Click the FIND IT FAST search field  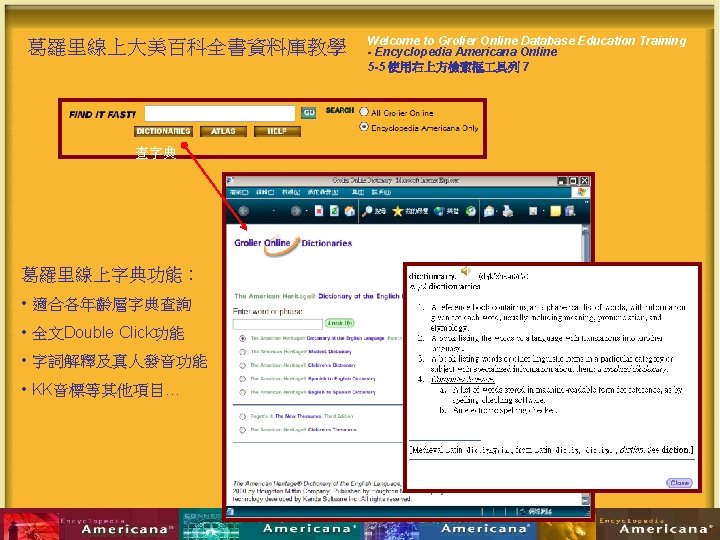point(220,113)
